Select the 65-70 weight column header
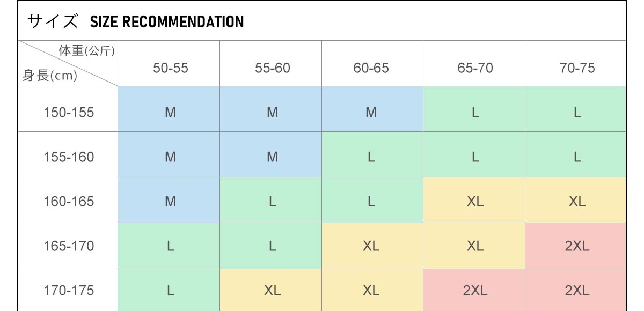The height and width of the screenshot is (311, 644). pyautogui.click(x=475, y=68)
